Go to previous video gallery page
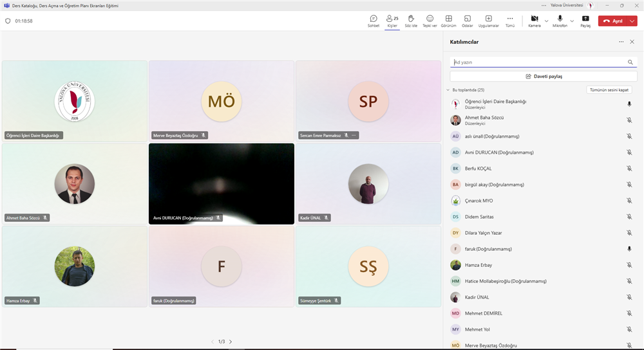Image resolution: width=644 pixels, height=350 pixels. [x=213, y=342]
